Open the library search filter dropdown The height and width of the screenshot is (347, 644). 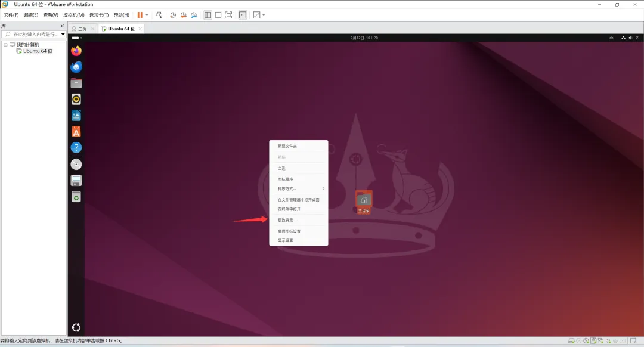click(x=63, y=34)
